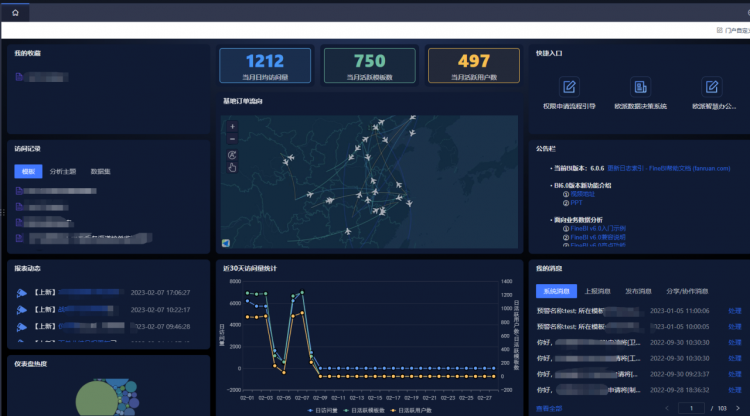Image resolution: width=750 pixels, height=416 pixels.
Task: Toggle 日活跃模板数 legend in 30-day chart
Action: click(x=364, y=410)
